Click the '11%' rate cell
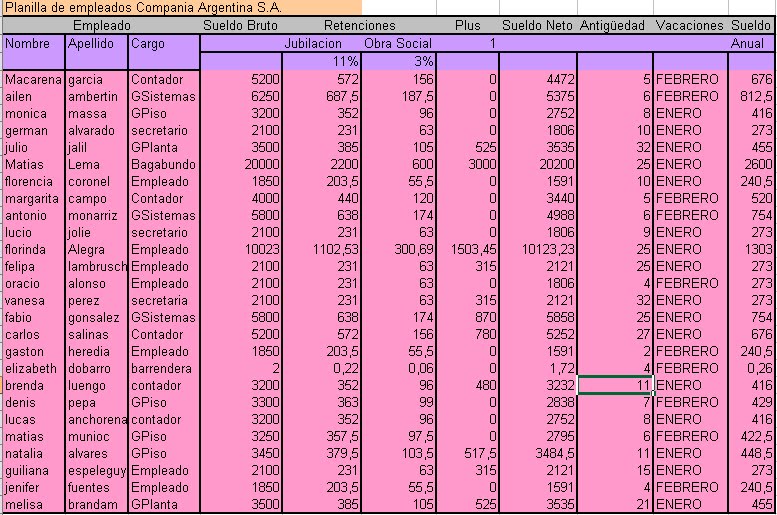Screen dimensions: 777x515 322,61
